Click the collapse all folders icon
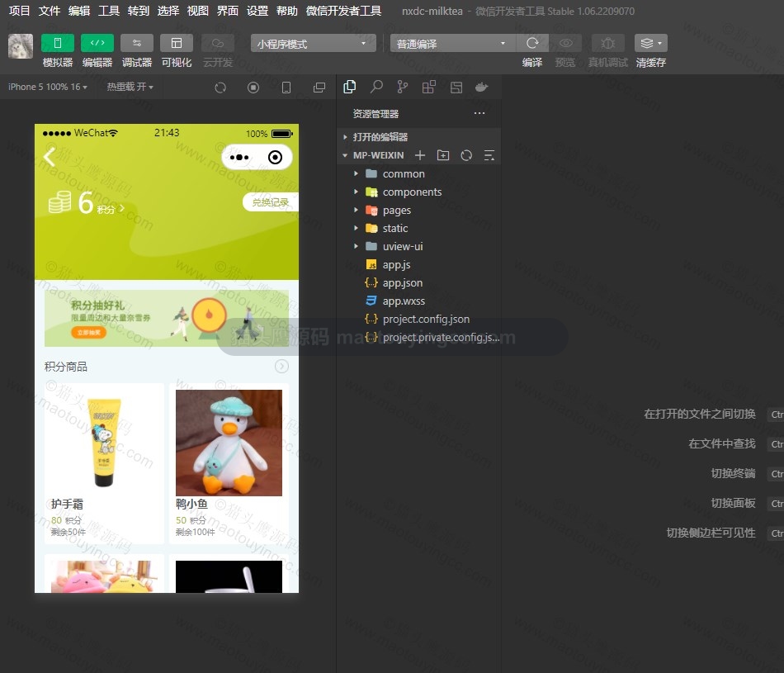This screenshot has height=673, width=784. [x=489, y=155]
